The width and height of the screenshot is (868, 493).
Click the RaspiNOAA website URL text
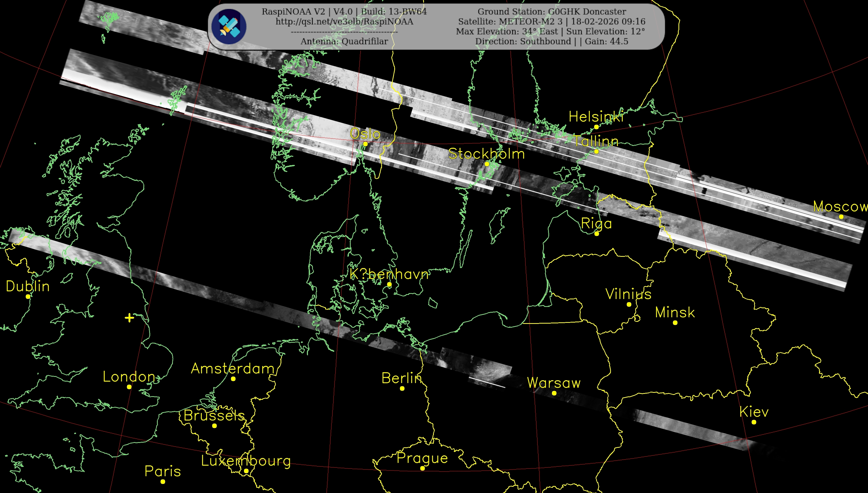tap(344, 22)
